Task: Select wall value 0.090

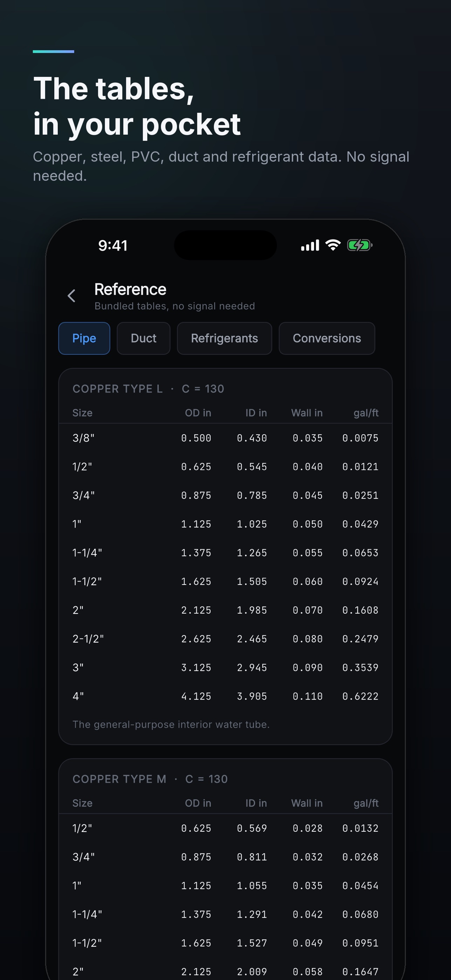Action: (308, 668)
